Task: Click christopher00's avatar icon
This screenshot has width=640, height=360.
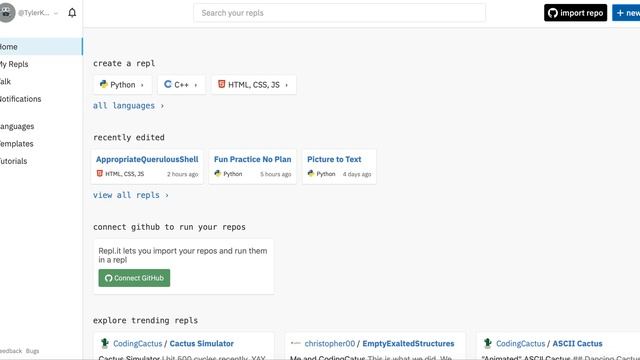Action: (296, 343)
